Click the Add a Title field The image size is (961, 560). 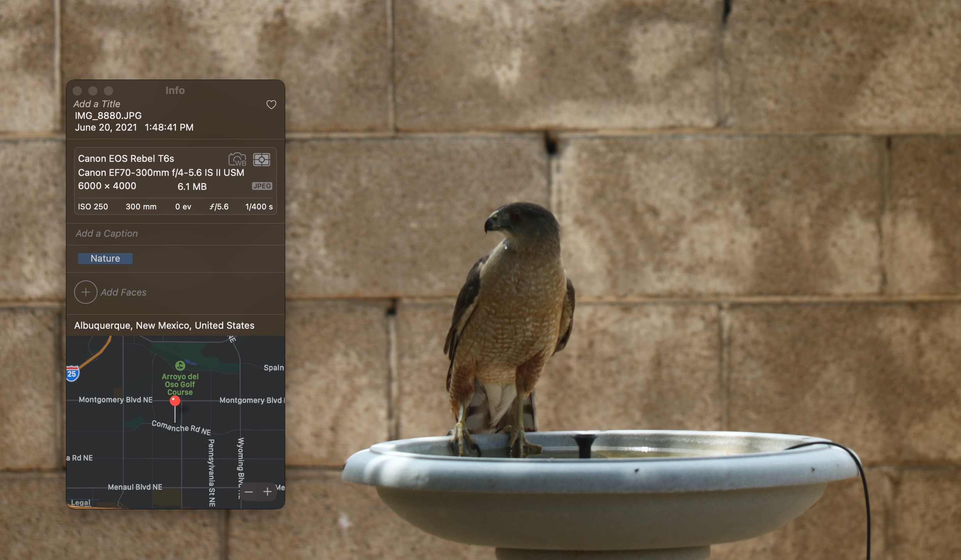[97, 104]
